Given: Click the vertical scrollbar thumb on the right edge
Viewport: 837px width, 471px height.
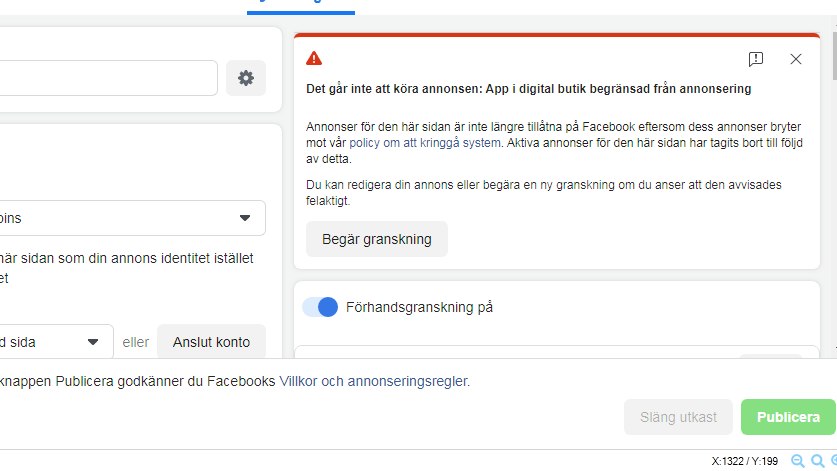Looking at the screenshot, I should (x=834, y=56).
